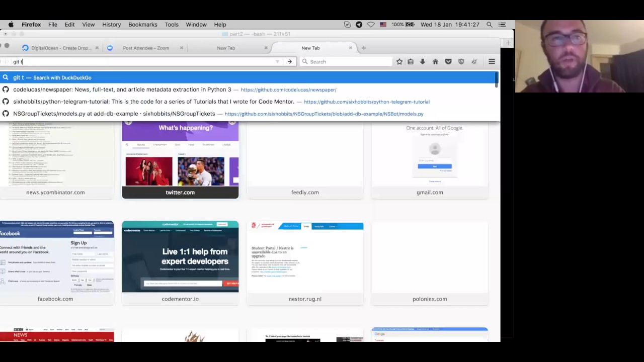Open the Notification Center icon
The width and height of the screenshot is (644, 362).
[x=502, y=24]
